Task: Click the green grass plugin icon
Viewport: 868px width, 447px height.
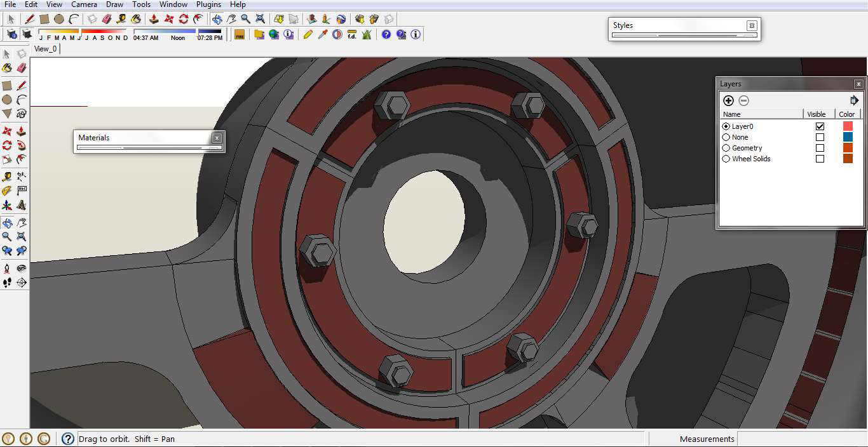Action: click(367, 34)
